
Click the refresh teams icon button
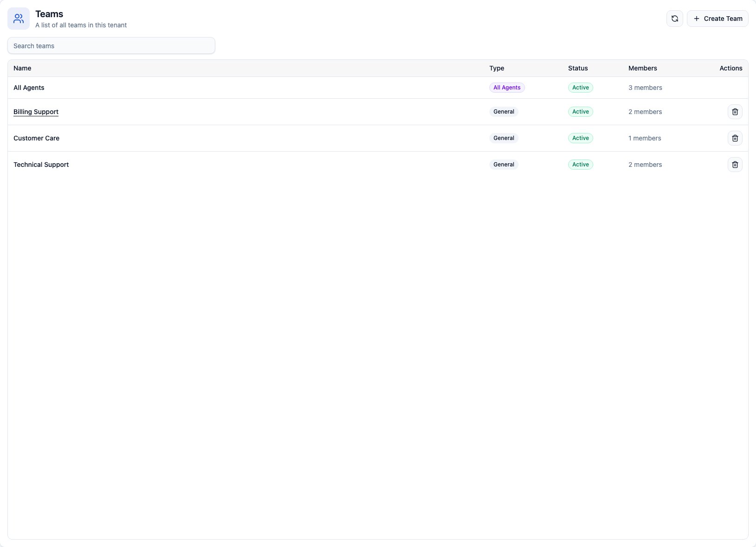(674, 19)
